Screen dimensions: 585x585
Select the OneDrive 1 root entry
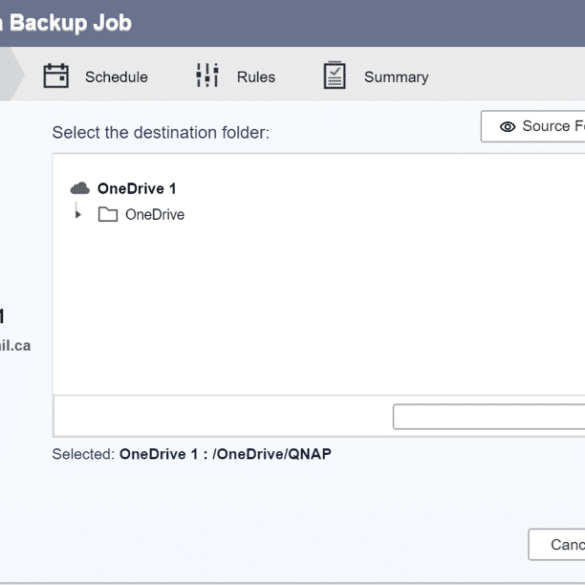point(137,188)
